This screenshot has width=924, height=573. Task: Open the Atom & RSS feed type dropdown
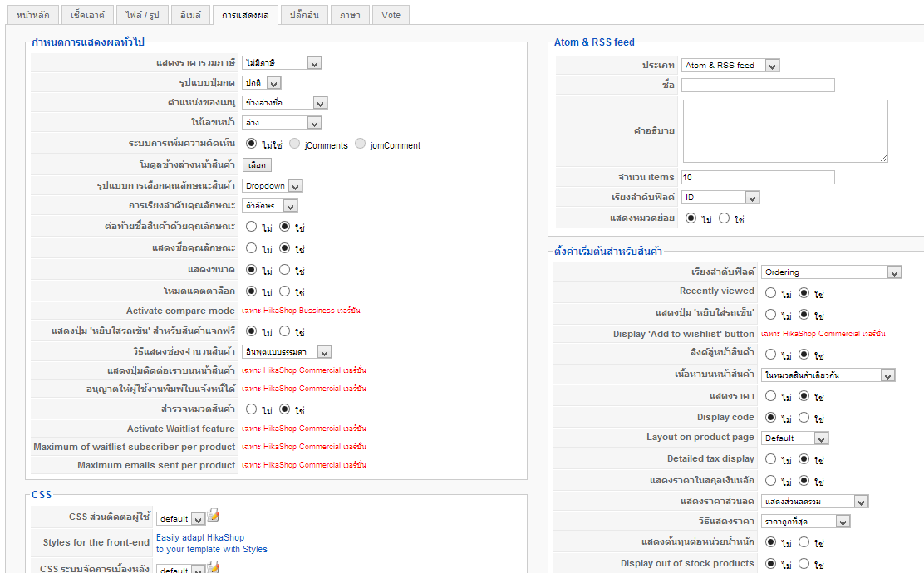pyautogui.click(x=730, y=66)
